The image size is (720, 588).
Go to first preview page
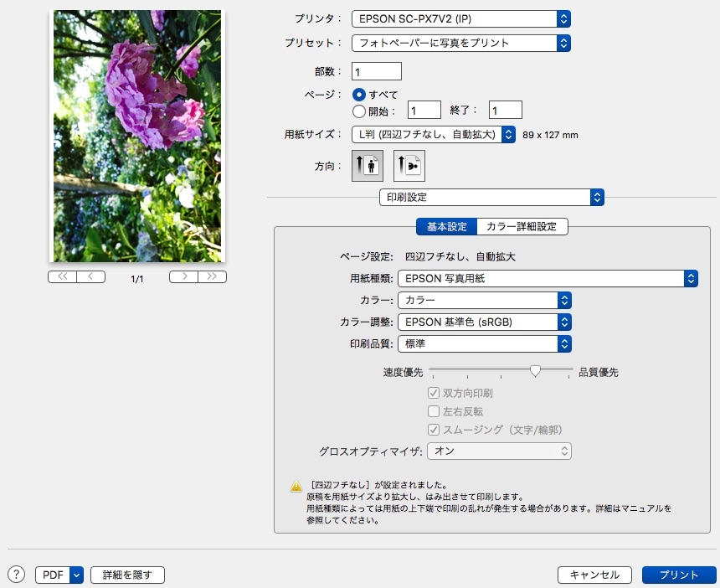click(x=63, y=276)
